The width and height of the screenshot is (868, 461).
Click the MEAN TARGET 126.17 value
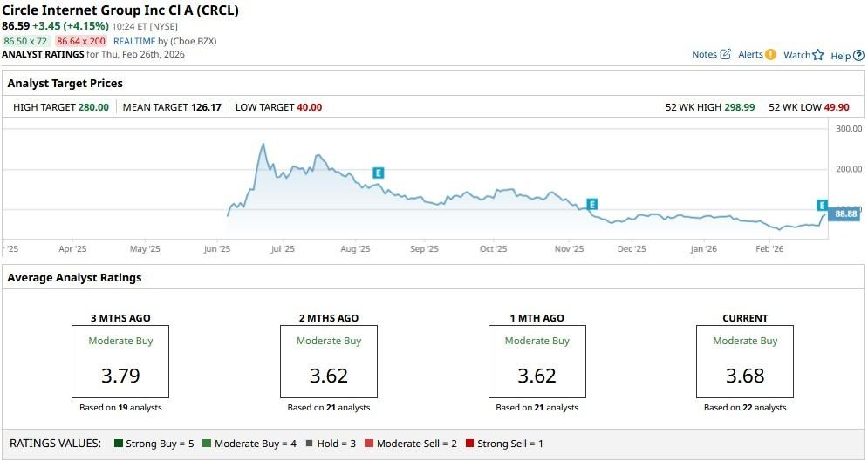pyautogui.click(x=206, y=107)
